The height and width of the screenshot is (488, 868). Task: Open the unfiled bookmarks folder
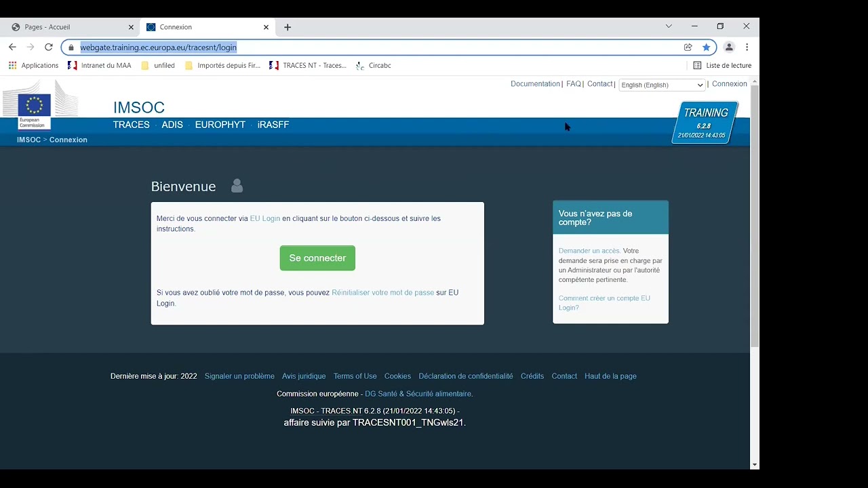click(x=158, y=66)
